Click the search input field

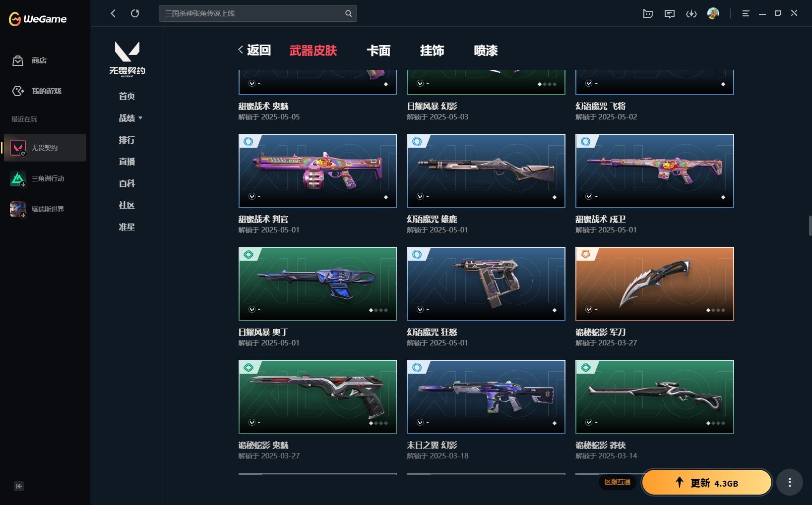(x=251, y=13)
